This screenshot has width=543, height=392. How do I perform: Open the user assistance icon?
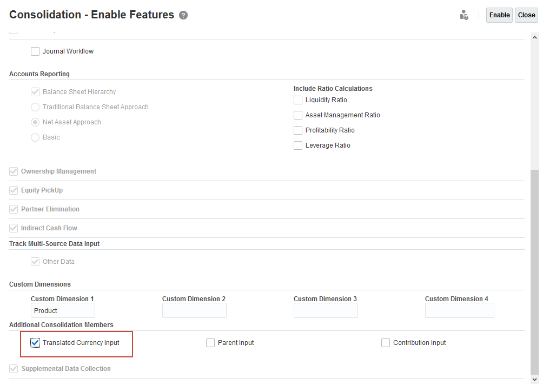point(464,15)
